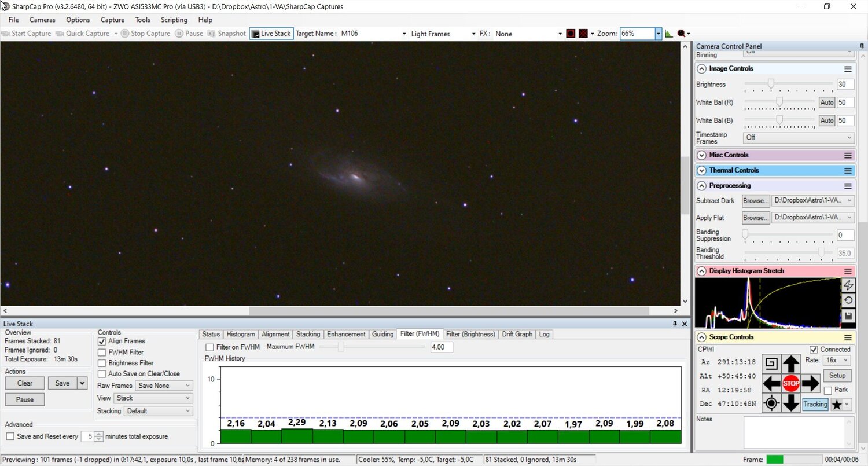Click the reset histogram stretch icon
Screen dimensions: 868x466
coord(848,300)
